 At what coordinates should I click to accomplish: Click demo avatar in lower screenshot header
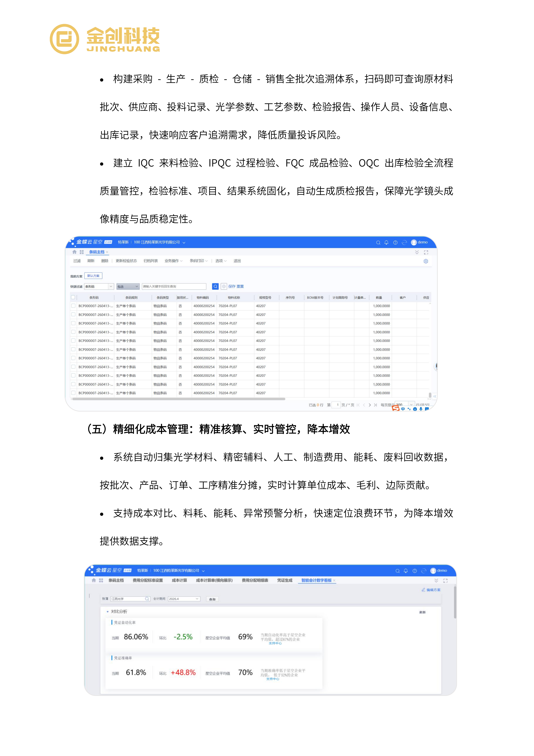433,571
